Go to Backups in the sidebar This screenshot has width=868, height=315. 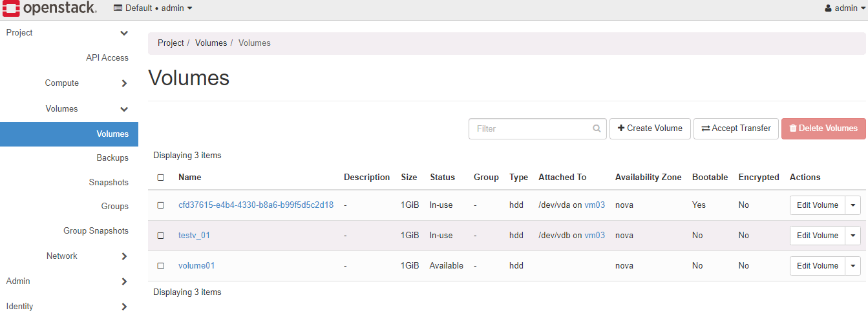112,158
